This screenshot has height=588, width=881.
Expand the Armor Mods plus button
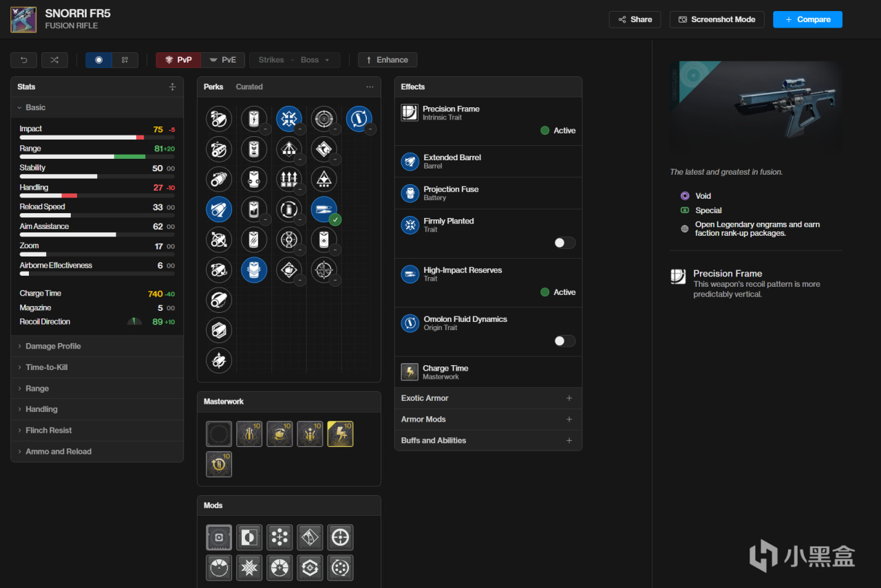point(569,420)
